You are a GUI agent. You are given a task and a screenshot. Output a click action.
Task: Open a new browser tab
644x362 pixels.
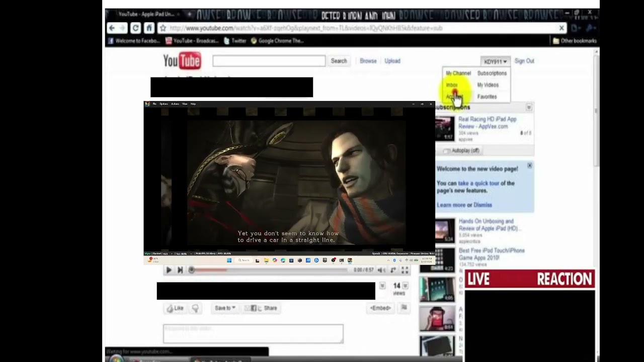pyautogui.click(x=190, y=14)
